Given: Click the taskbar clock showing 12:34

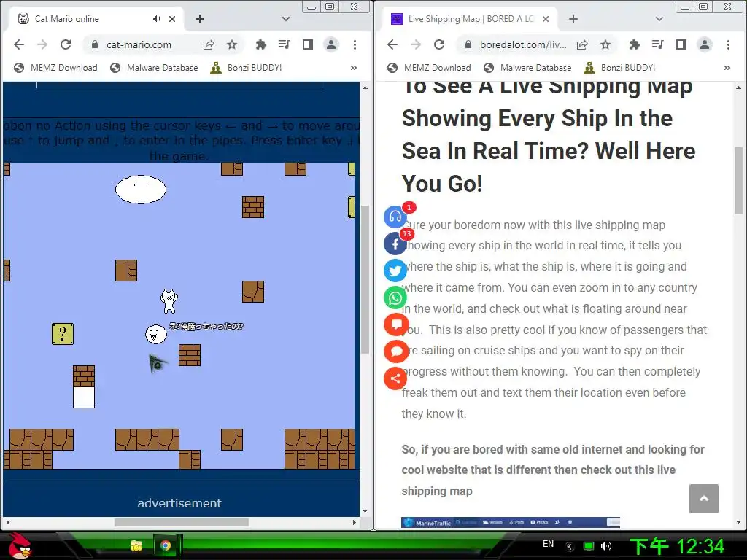Looking at the screenshot, I should tap(678, 546).
